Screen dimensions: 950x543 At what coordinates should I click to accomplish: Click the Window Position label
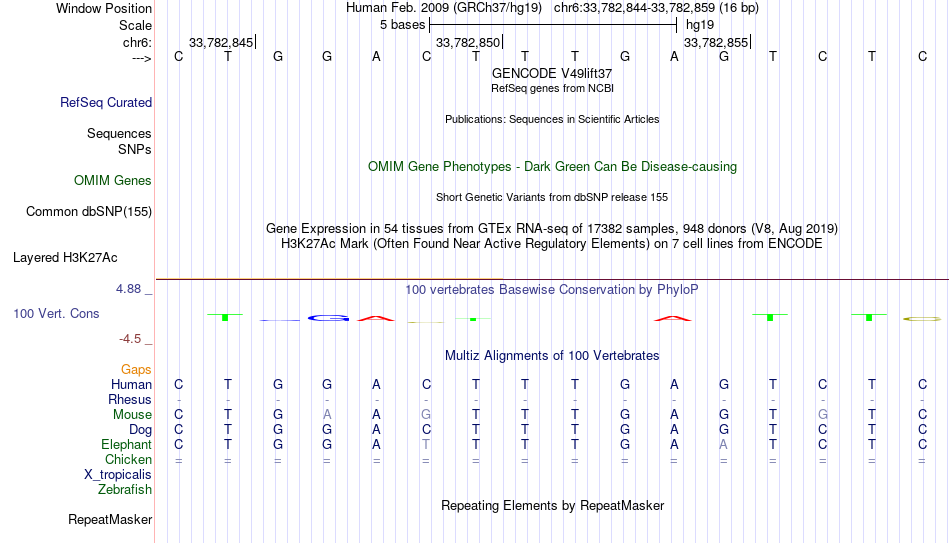104,8
